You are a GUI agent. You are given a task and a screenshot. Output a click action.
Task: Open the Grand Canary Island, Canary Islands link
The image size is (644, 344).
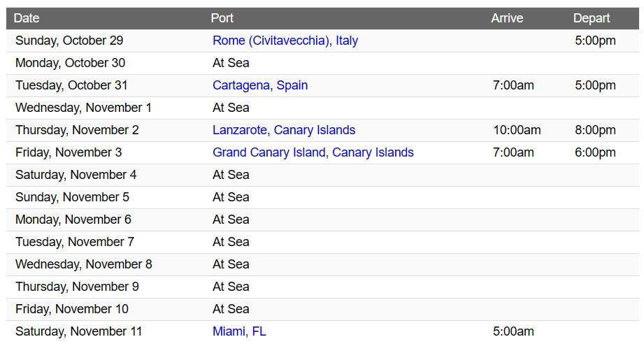(x=313, y=152)
